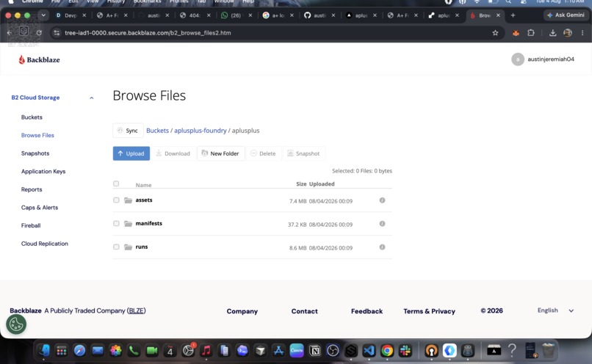The height and width of the screenshot is (364, 592).
Task: Open the BLZE stock link
Action: (137, 311)
